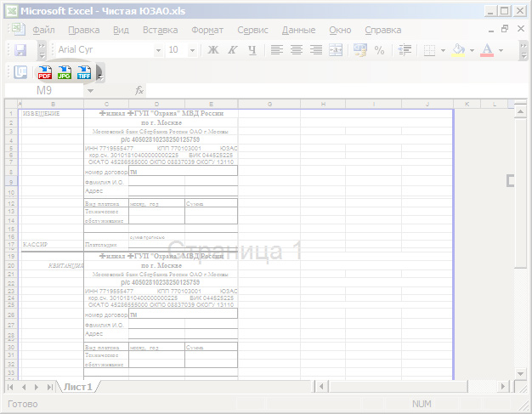Select the Лист1 sheet tab

coord(78,387)
